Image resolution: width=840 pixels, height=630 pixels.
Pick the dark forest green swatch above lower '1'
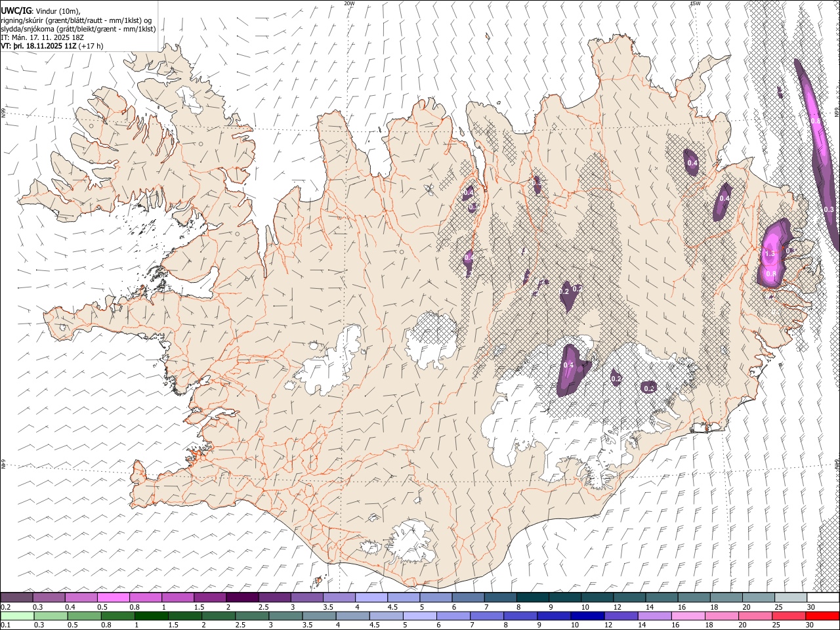coord(151,616)
